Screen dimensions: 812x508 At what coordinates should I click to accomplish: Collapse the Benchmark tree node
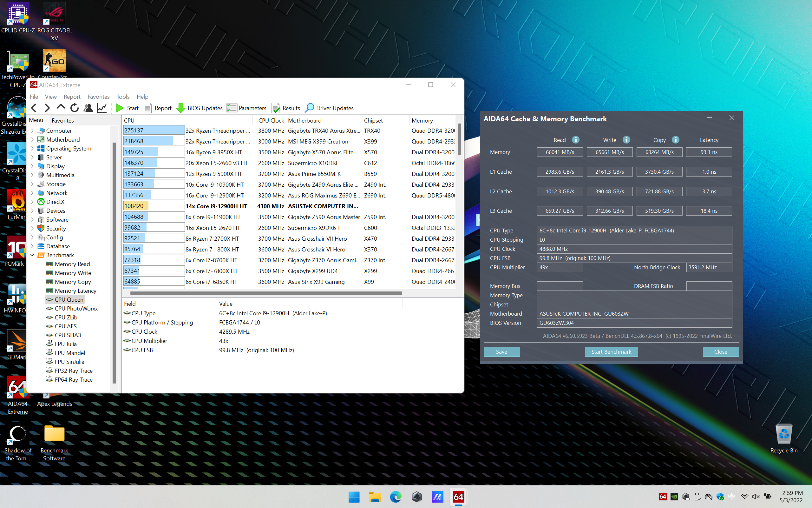coord(33,255)
